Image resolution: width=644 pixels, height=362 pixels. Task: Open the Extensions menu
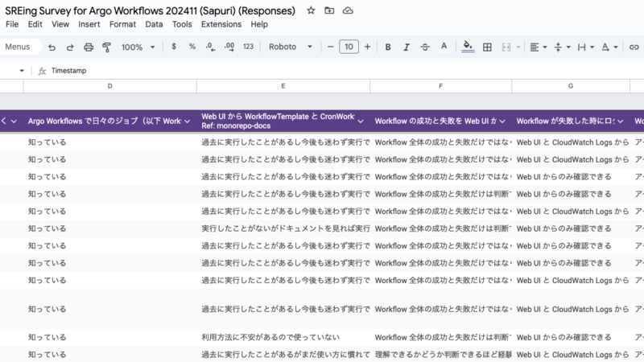(221, 24)
